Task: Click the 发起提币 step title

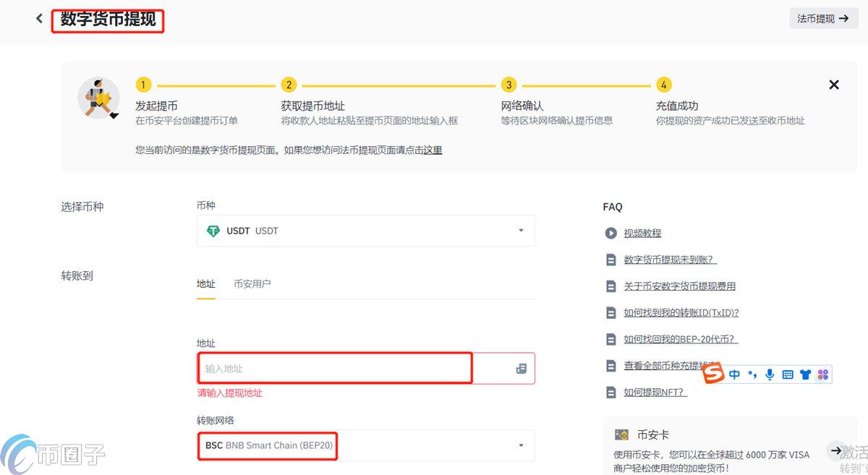Action: tap(156, 106)
